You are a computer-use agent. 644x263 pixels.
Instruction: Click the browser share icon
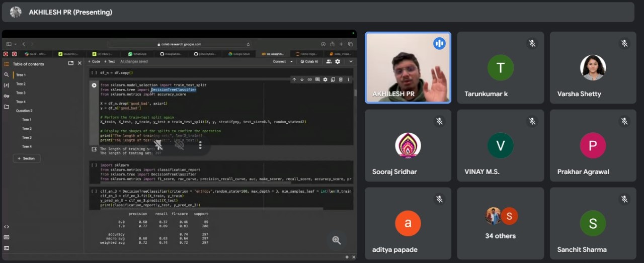[333, 44]
